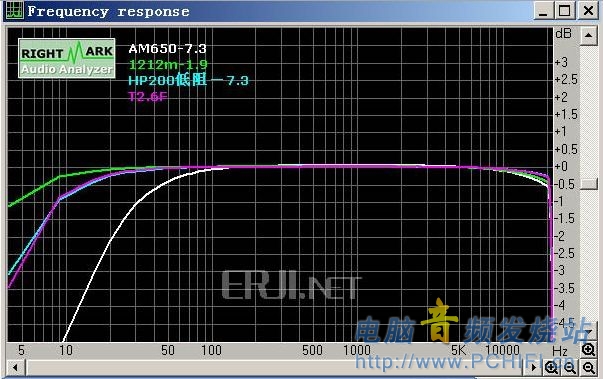Select the cyan HP200 legend entry

[x=188, y=80]
